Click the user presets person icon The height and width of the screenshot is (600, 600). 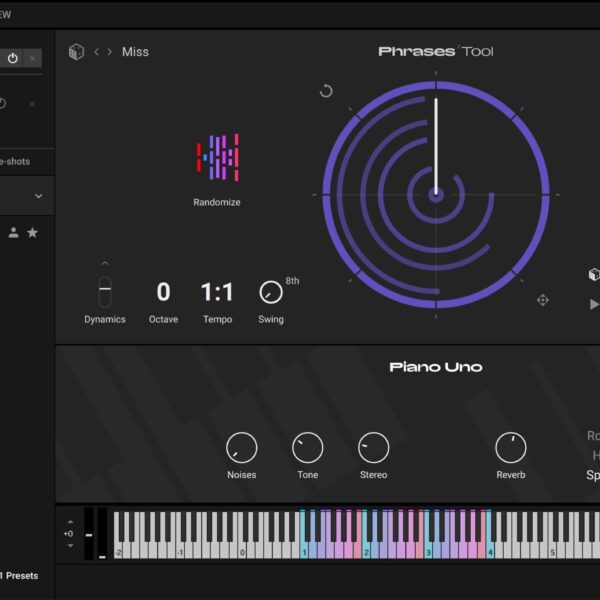pyautogui.click(x=14, y=232)
